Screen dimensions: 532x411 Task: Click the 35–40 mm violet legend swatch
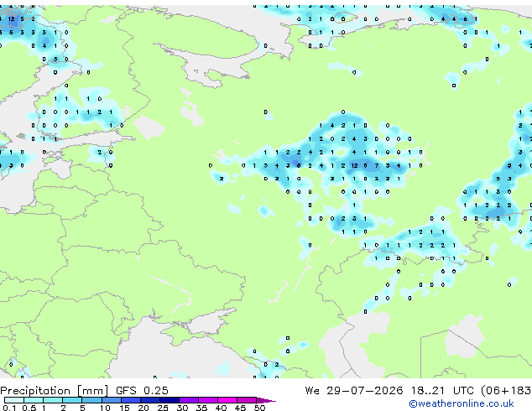(207, 400)
